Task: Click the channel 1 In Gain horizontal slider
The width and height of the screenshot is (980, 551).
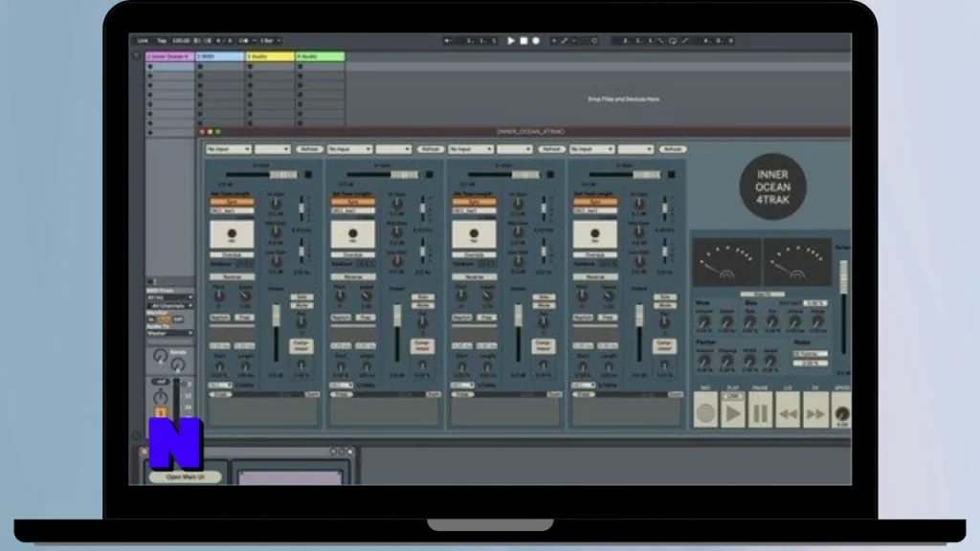Action: coord(261,175)
